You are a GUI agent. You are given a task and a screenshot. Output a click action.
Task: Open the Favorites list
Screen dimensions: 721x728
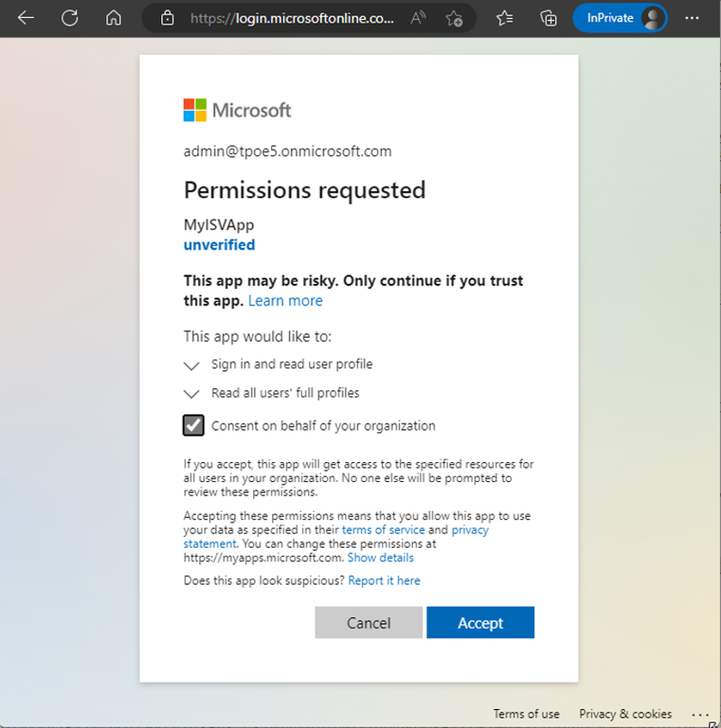(505, 18)
